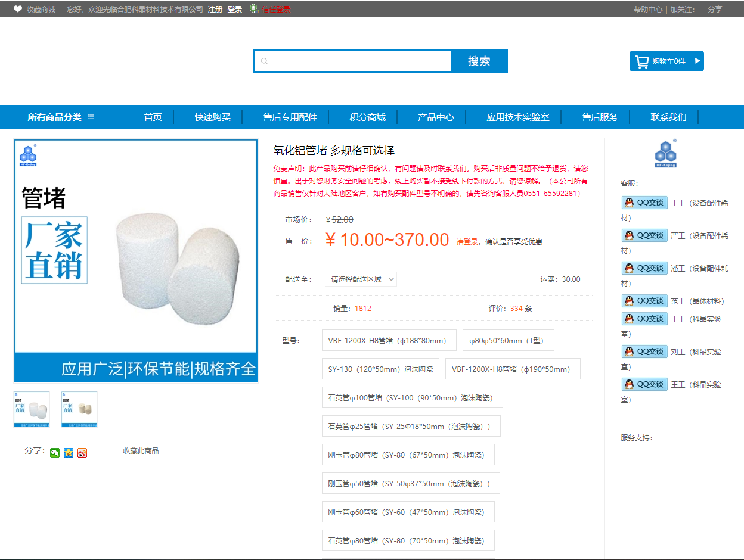This screenshot has width=744, height=560.
Task: Share product to QQ Zone star icon
Action: (x=69, y=453)
